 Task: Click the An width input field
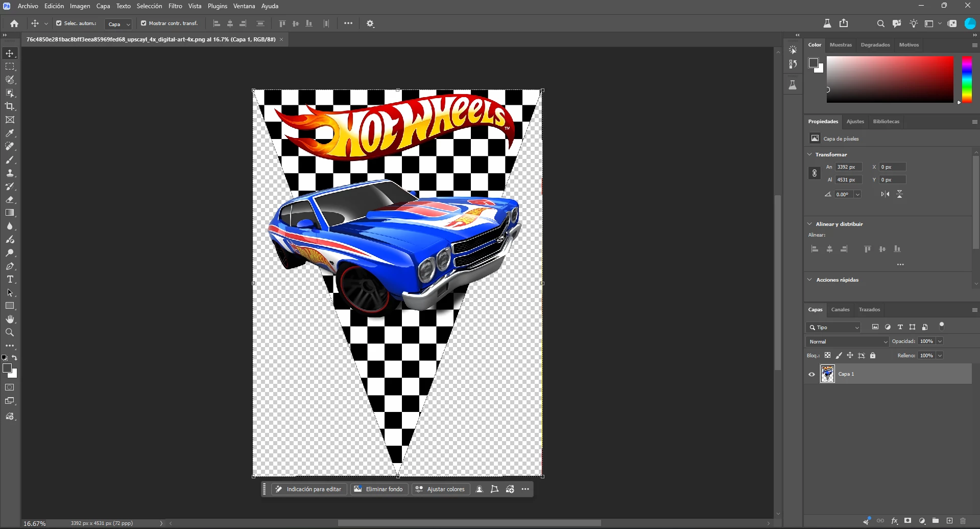click(849, 167)
